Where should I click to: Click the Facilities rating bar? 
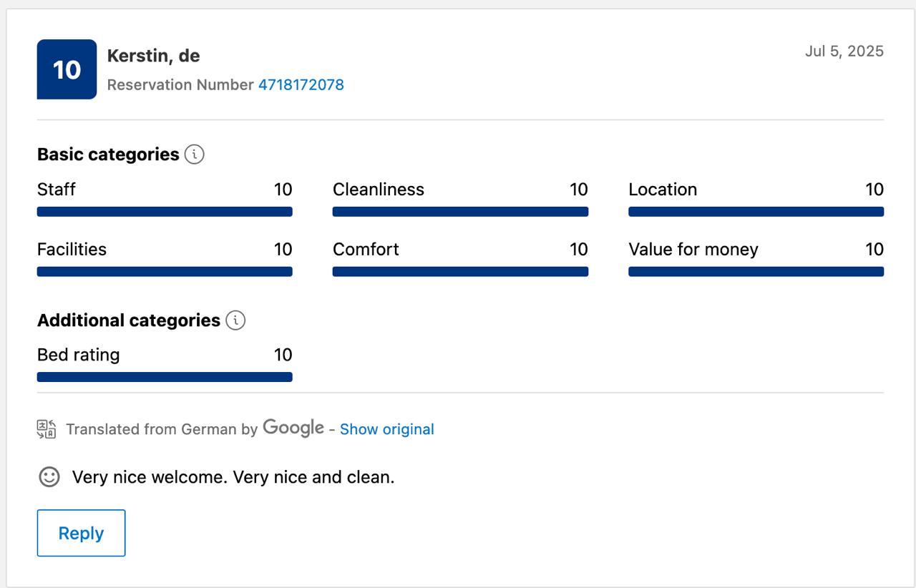coord(165,272)
